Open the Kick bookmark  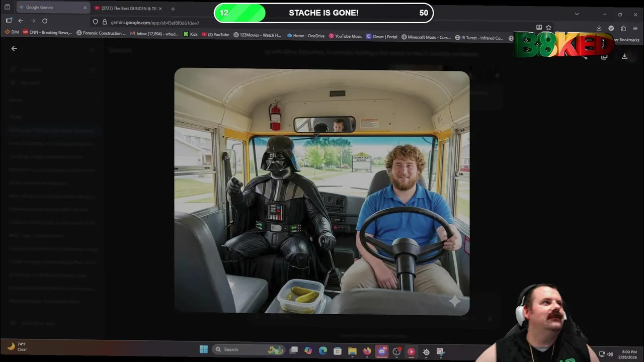point(190,34)
